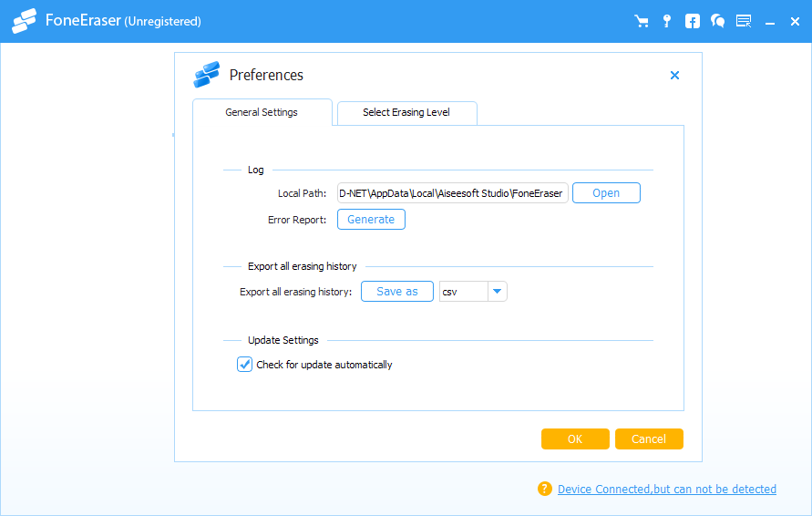Open Device Connected but not detected link
This screenshot has height=516, width=812.
666,489
